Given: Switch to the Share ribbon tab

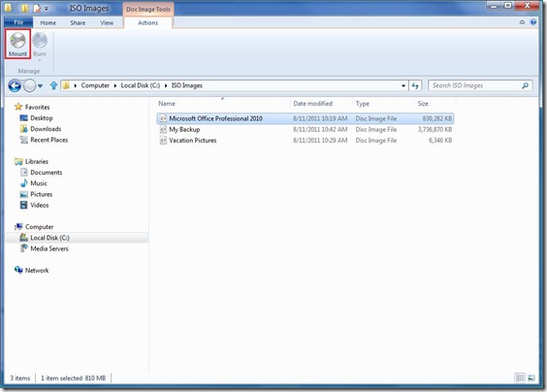Looking at the screenshot, I should 78,22.
